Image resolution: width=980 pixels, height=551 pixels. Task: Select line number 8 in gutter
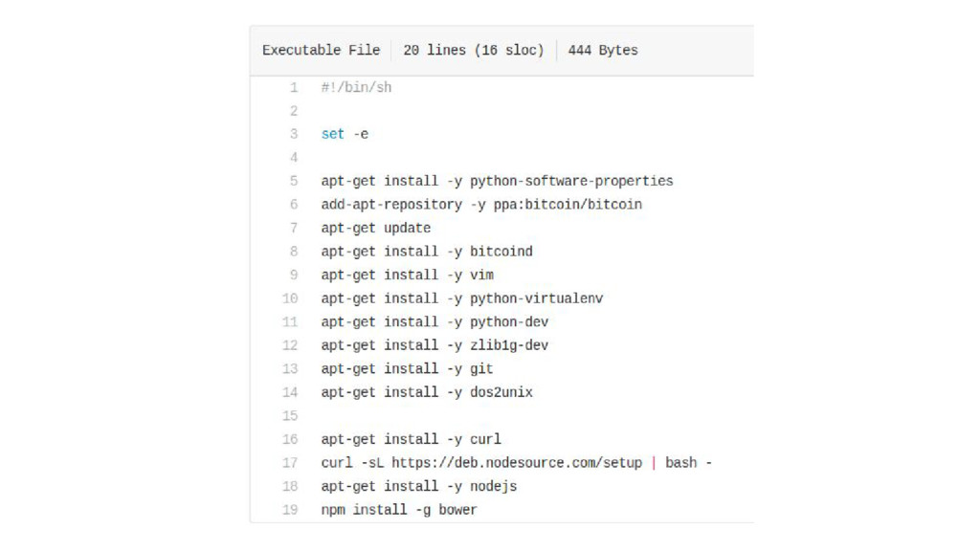pyautogui.click(x=294, y=252)
